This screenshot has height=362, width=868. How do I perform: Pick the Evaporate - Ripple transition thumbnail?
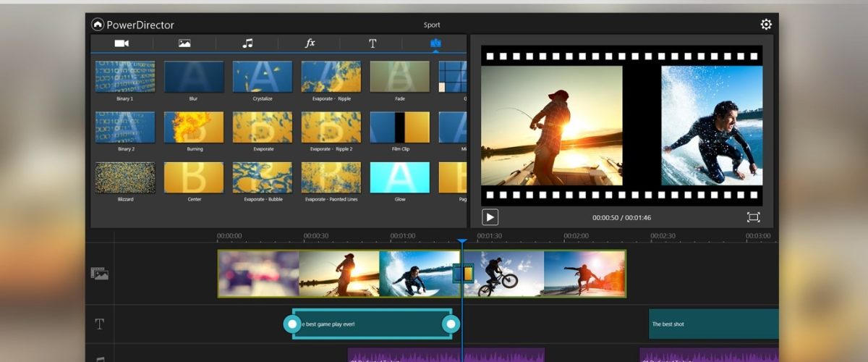[331, 77]
